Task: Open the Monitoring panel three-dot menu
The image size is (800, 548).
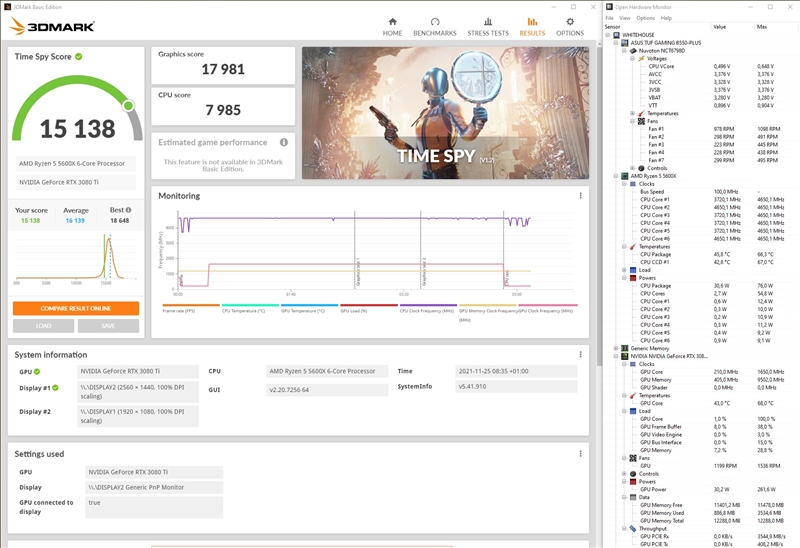Action: 581,195
